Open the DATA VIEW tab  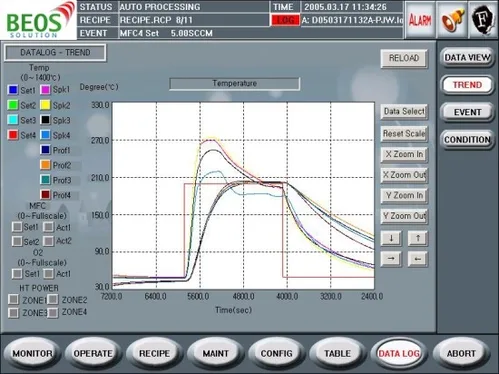tap(467, 58)
